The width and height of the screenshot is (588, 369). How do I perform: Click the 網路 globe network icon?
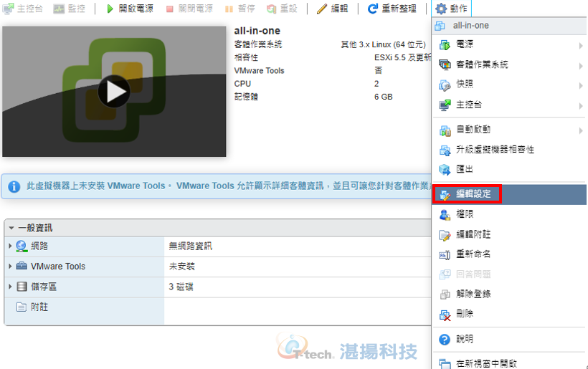(x=22, y=246)
